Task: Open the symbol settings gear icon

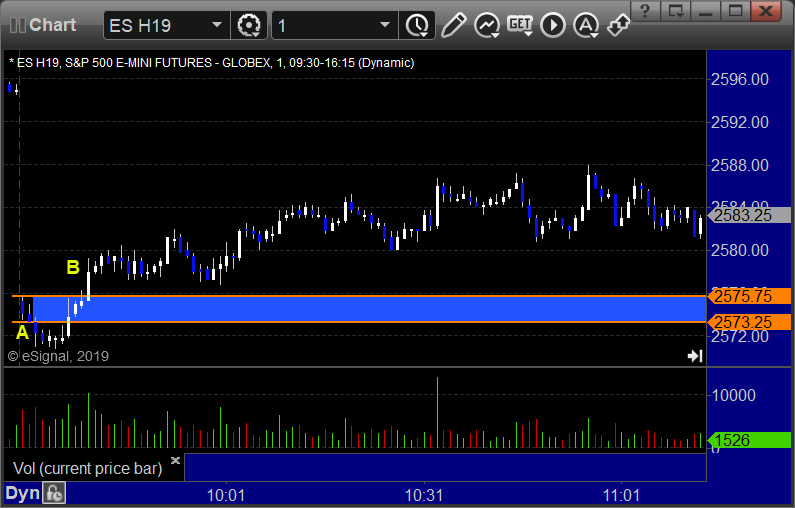Action: coord(248,25)
